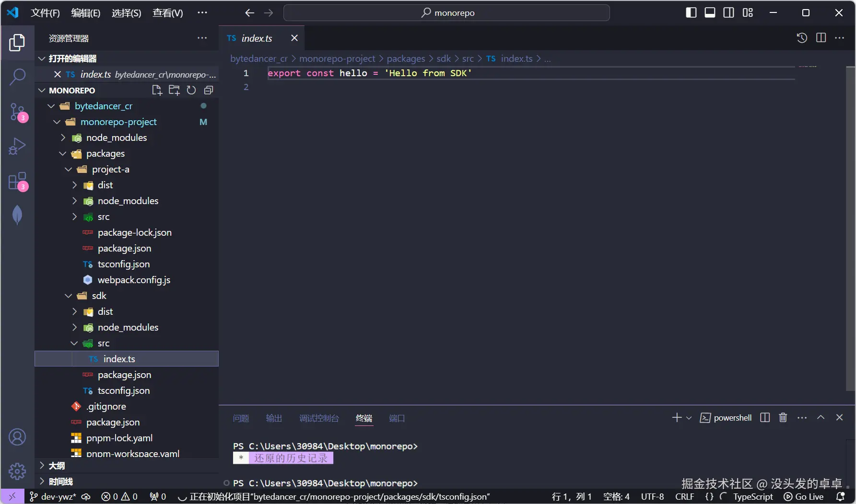
Task: Open the File menu
Action: click(46, 13)
